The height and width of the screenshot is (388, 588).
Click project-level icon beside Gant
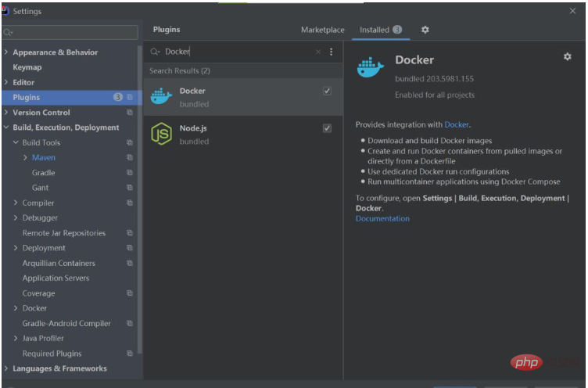tap(130, 188)
